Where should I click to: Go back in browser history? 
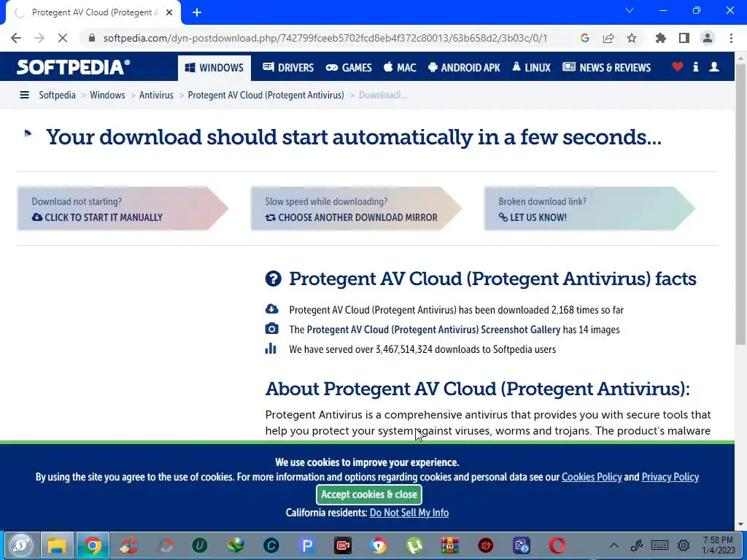(16, 38)
